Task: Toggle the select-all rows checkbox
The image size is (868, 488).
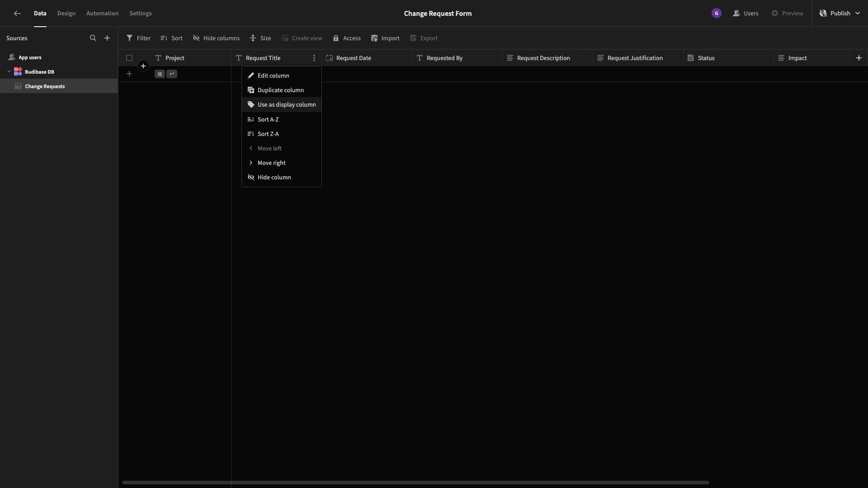Action: [129, 58]
